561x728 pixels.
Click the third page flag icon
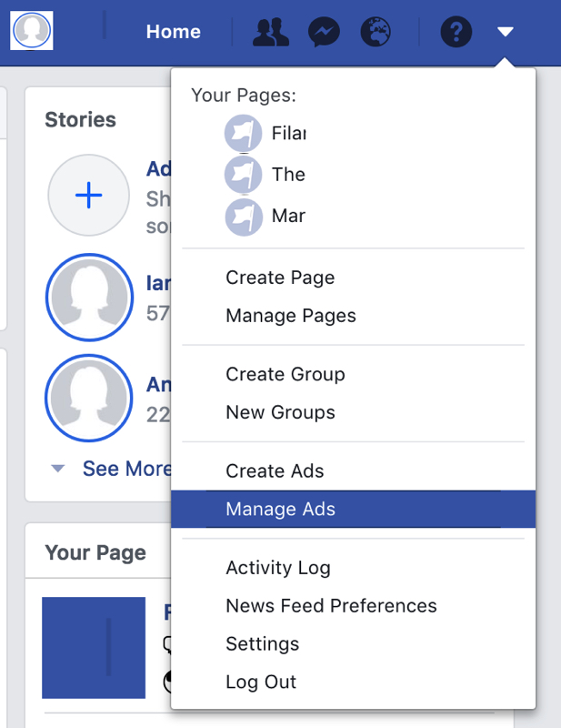click(243, 217)
